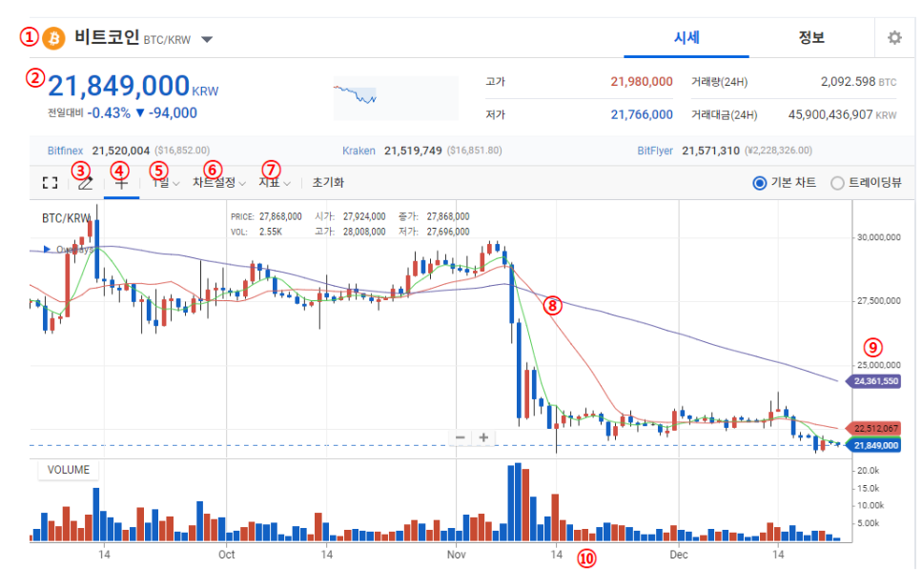This screenshot has width=922, height=588.
Task: Click the 초기화 reset button
Action: click(x=328, y=183)
